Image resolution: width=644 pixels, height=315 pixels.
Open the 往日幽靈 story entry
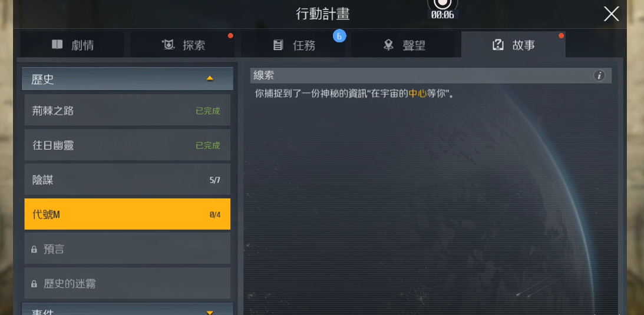pos(127,145)
